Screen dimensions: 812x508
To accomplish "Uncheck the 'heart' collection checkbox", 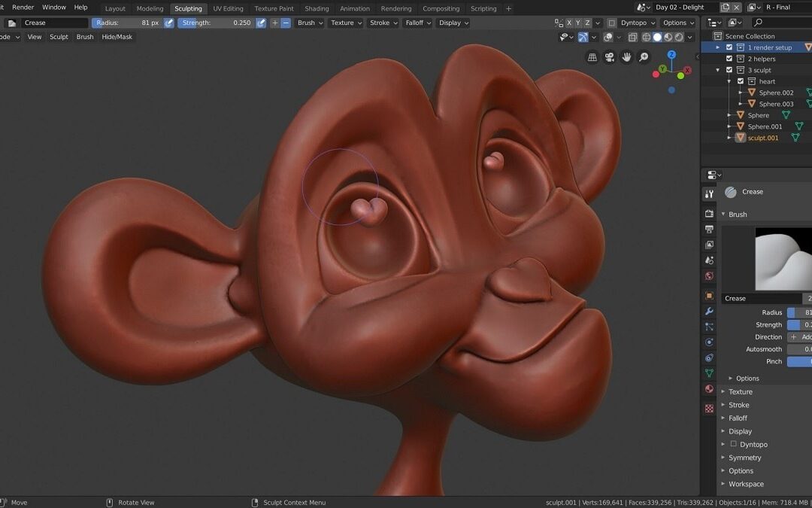I will 741,81.
